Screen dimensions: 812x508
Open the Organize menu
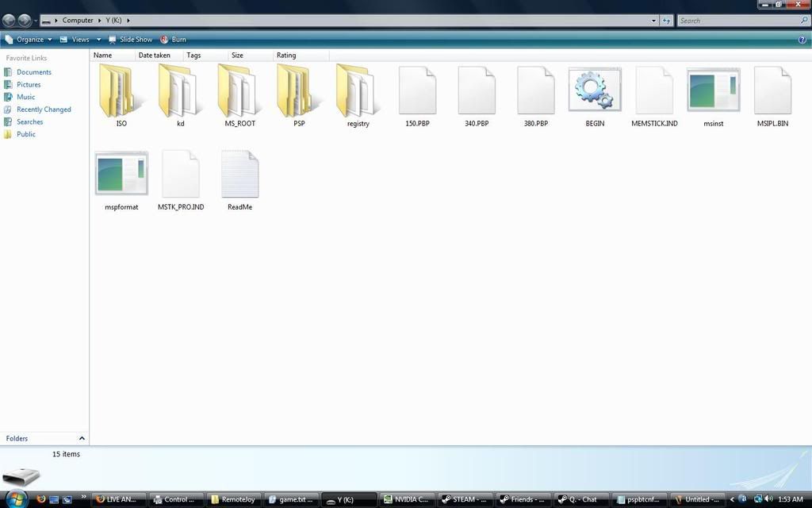29,40
